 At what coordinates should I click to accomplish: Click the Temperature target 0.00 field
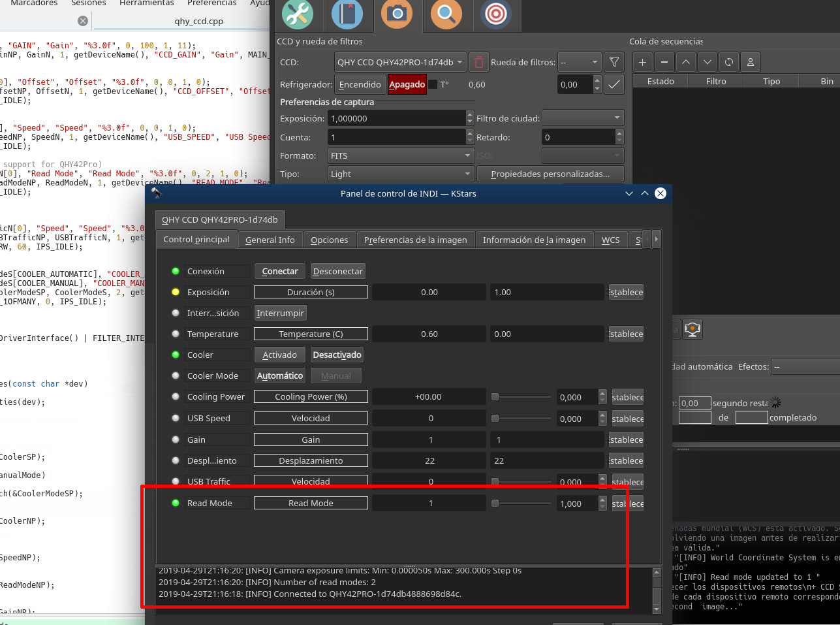[547, 334]
